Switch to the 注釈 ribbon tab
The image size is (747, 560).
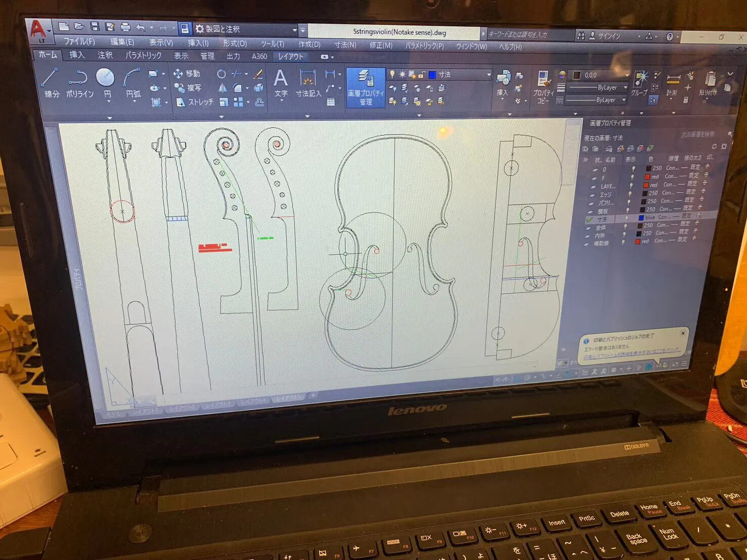(105, 55)
